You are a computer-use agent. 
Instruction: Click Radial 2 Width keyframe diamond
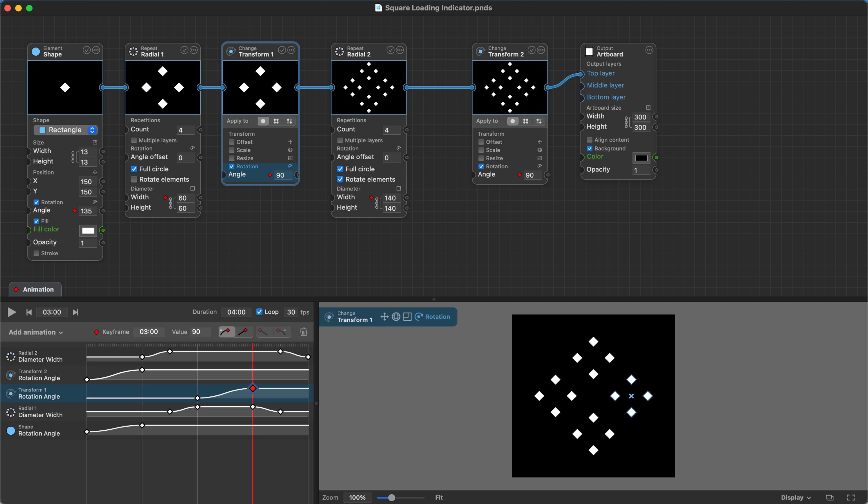coord(371,198)
